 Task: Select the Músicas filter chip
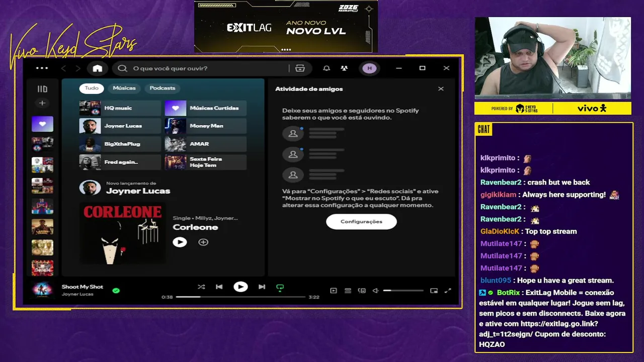124,88
